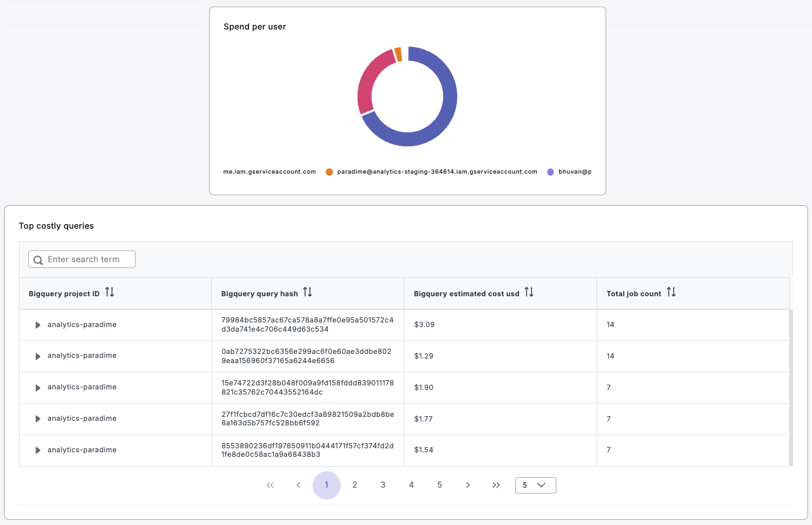The image size is (812, 525).
Task: Go to page 3
Action: tap(383, 485)
